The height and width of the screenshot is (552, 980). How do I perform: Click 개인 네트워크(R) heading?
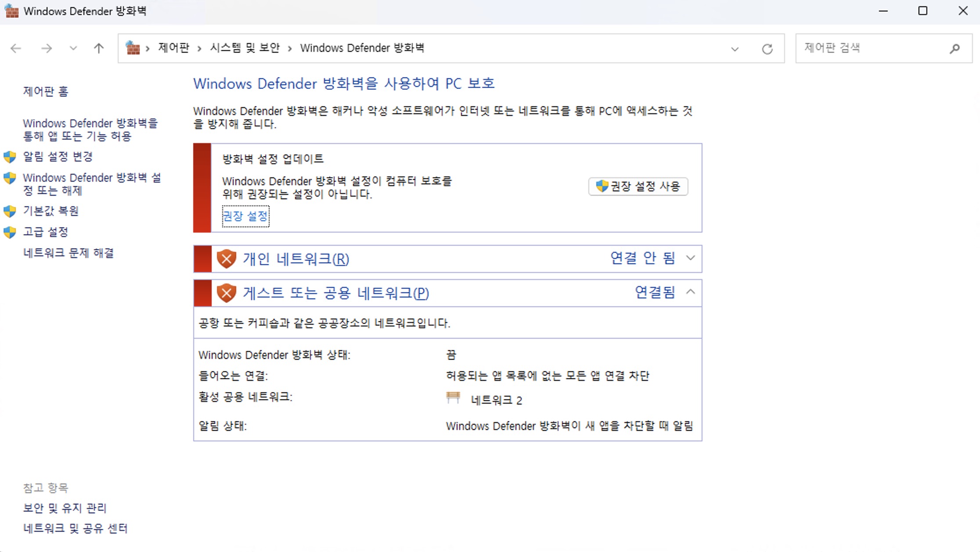[296, 259]
